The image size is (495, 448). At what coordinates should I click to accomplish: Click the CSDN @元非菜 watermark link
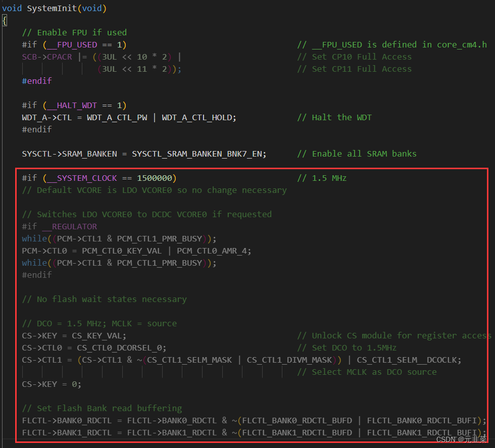click(462, 439)
